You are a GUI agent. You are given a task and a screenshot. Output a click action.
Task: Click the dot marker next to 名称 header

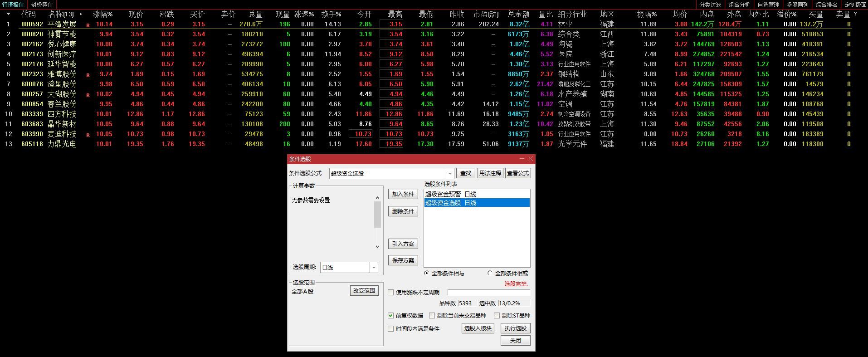pos(81,14)
